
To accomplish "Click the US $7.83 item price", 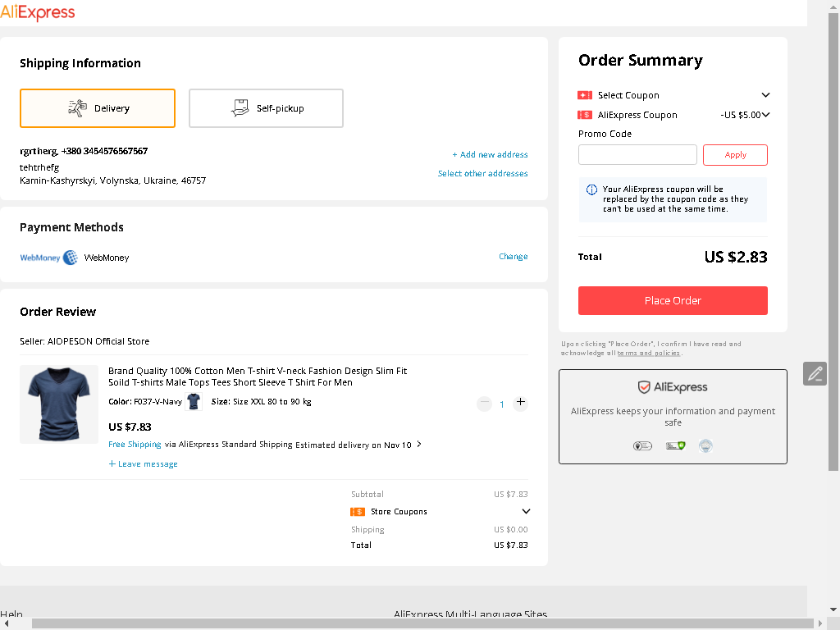I will (130, 427).
